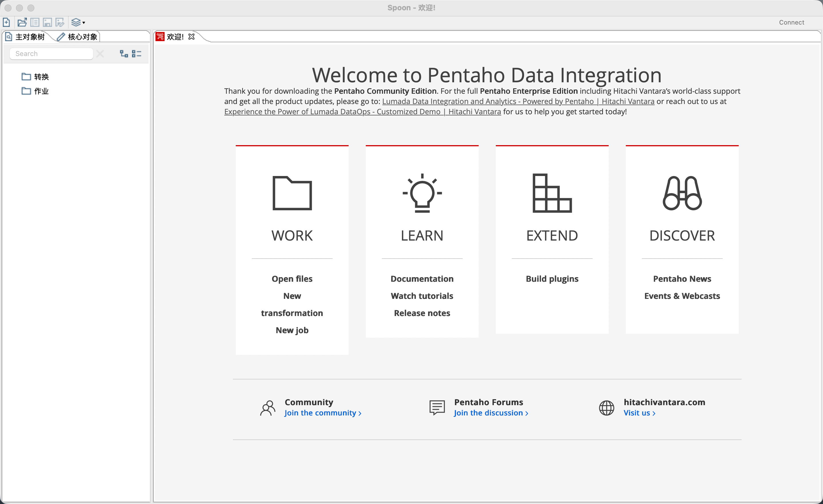Close the 欢迎! welcome tab

[191, 36]
